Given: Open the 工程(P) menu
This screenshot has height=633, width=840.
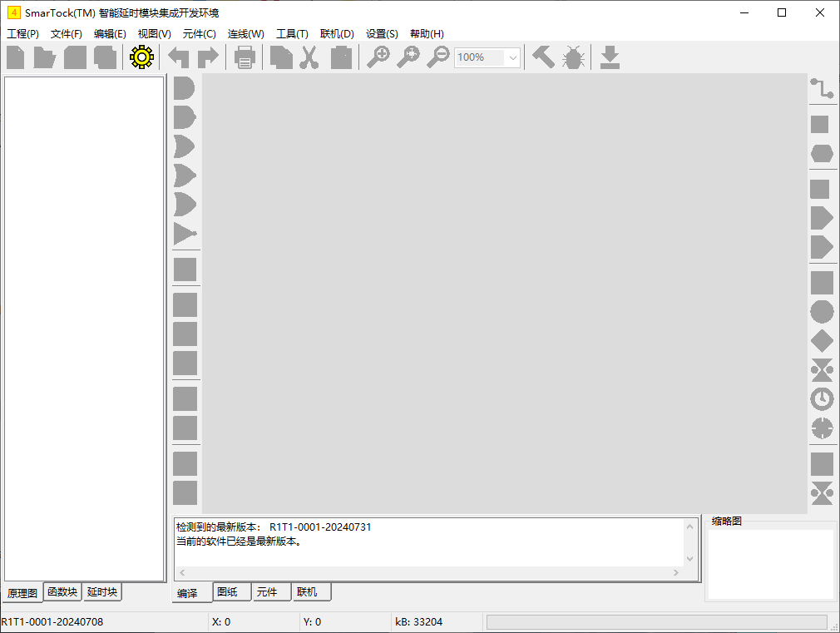Looking at the screenshot, I should 22,34.
